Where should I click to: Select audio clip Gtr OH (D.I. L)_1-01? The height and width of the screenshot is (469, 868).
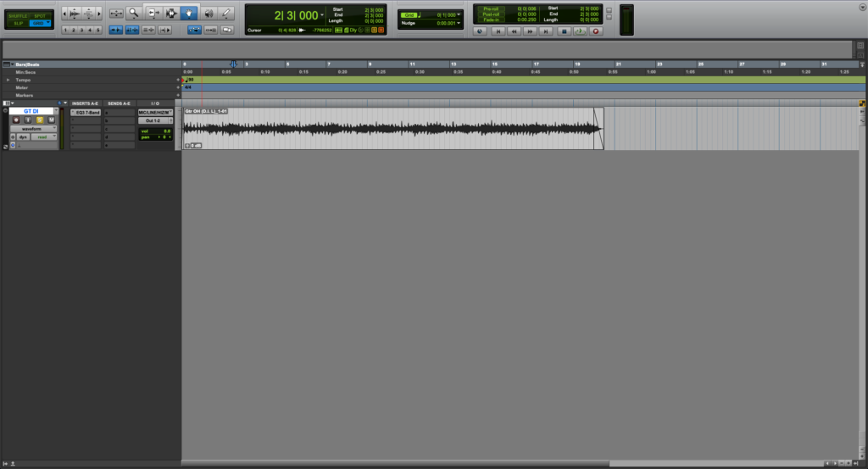(392, 128)
